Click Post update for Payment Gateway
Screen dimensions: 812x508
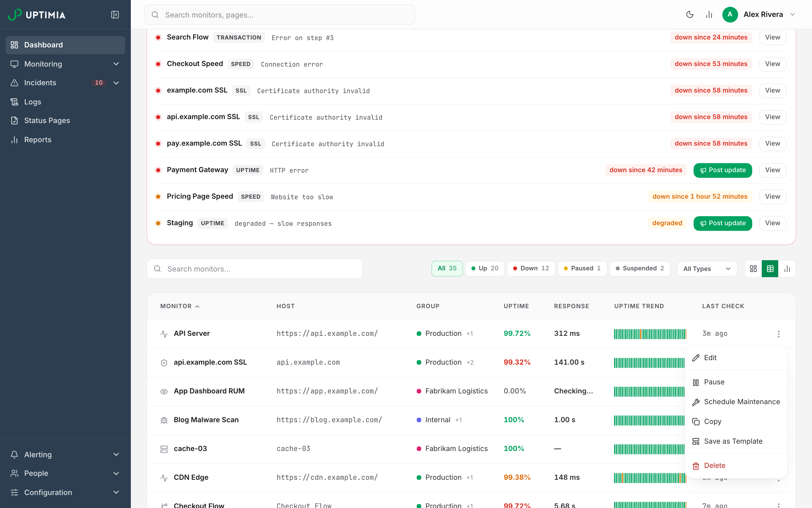(x=723, y=170)
